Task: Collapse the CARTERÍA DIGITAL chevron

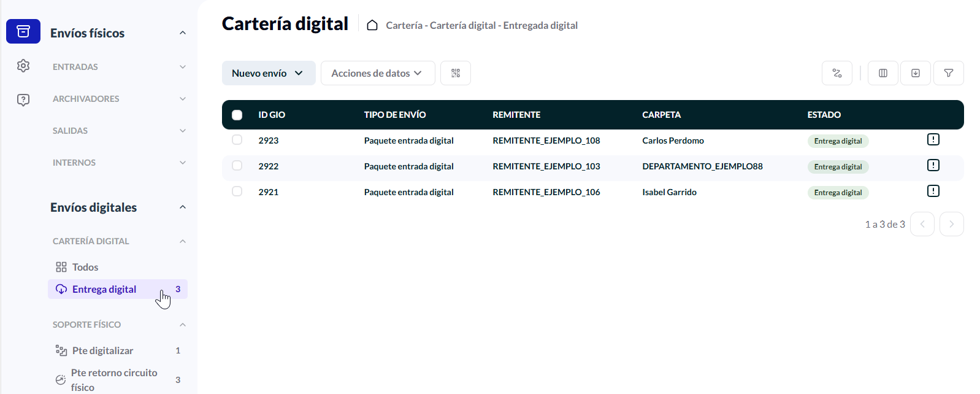Action: (x=183, y=241)
